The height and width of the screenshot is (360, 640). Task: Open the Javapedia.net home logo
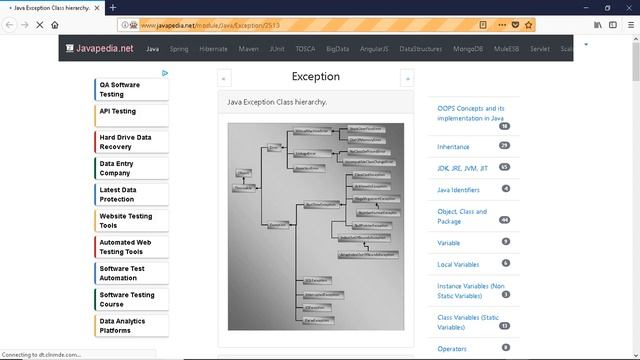point(100,48)
